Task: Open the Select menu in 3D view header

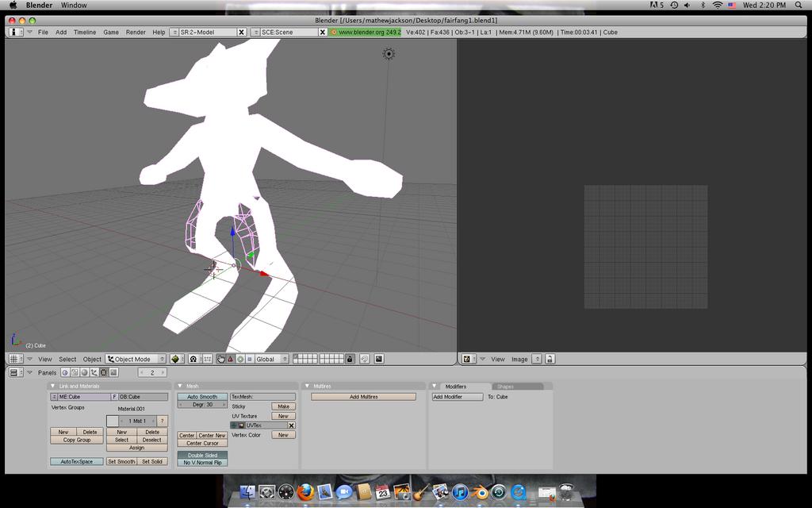Action: coord(67,359)
